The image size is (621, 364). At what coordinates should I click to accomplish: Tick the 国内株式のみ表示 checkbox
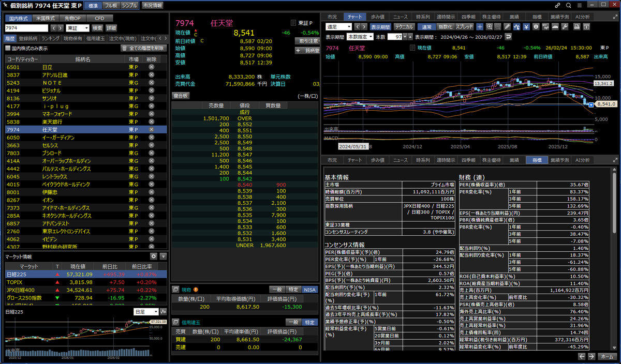click(7, 48)
